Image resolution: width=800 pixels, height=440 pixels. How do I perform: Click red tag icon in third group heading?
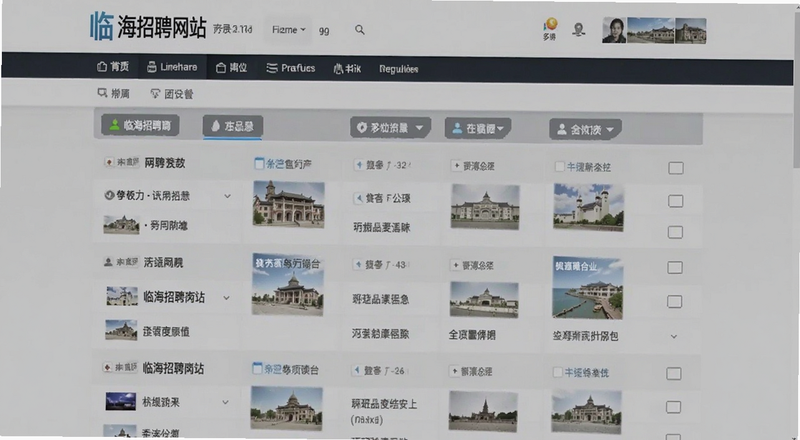107,367
